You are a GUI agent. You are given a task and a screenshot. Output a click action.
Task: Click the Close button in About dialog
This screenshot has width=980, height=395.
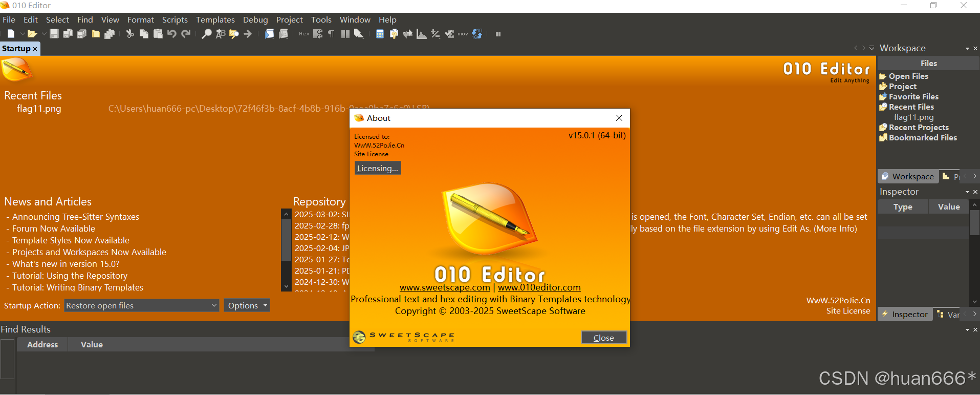click(604, 338)
